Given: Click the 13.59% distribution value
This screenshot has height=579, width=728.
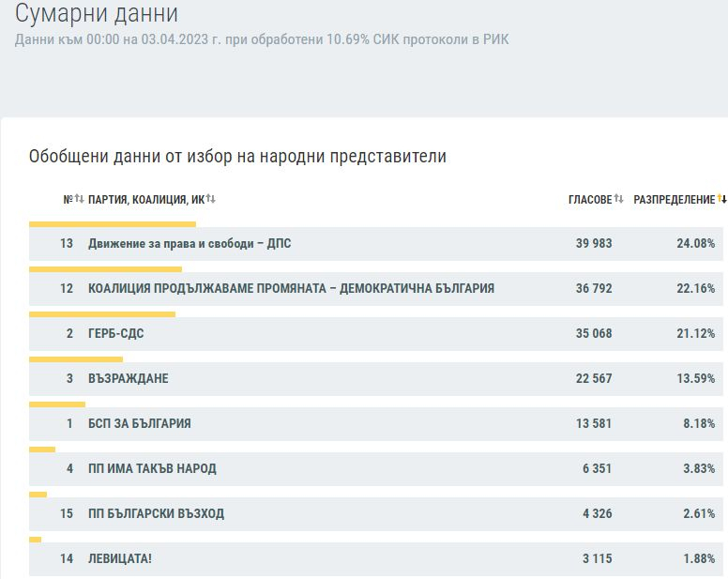Looking at the screenshot, I should [x=695, y=378].
